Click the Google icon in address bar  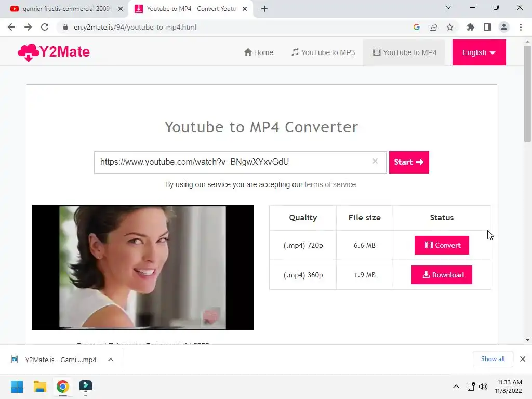[416, 27]
